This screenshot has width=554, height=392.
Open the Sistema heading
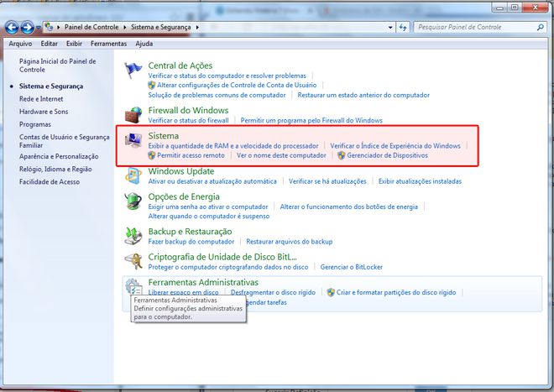click(x=163, y=136)
